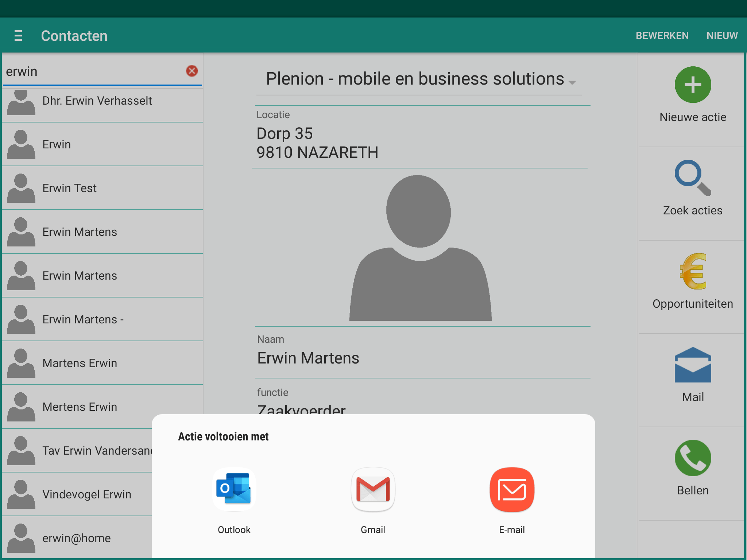
Task: Choose Gmail in the share sheet
Action: coord(373,490)
